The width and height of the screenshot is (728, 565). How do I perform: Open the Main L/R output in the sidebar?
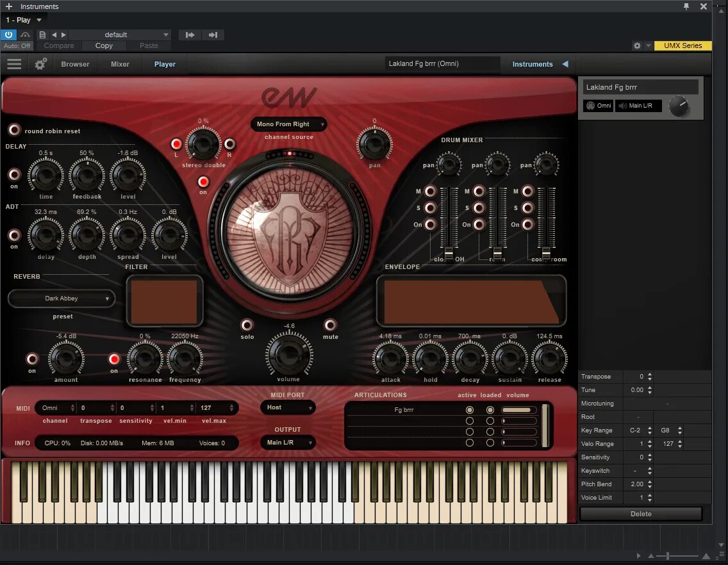(x=638, y=106)
